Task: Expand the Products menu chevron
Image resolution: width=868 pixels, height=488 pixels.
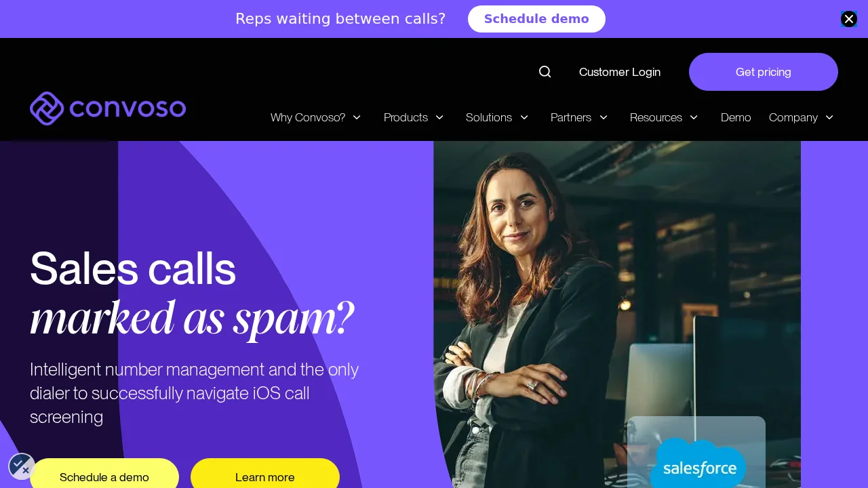Action: tap(439, 117)
